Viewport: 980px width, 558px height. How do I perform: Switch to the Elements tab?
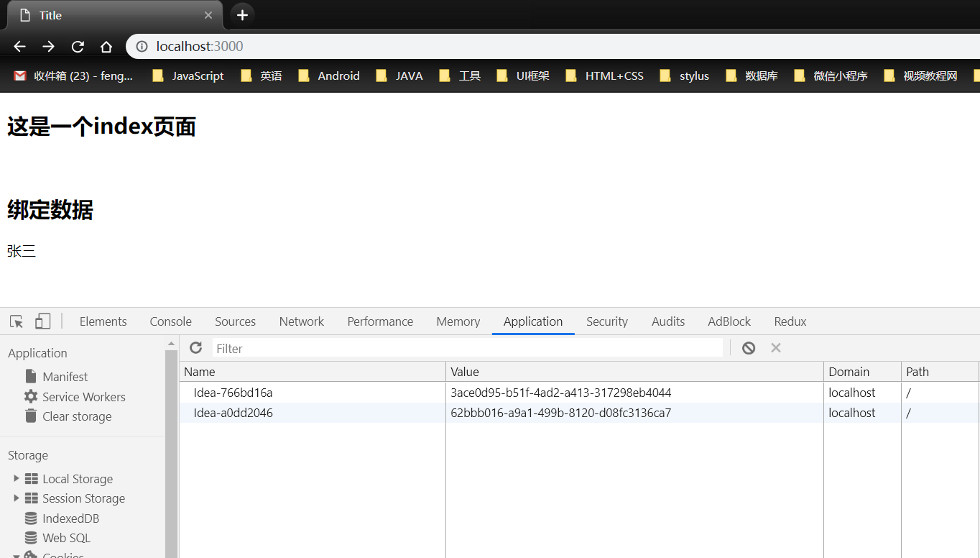103,321
